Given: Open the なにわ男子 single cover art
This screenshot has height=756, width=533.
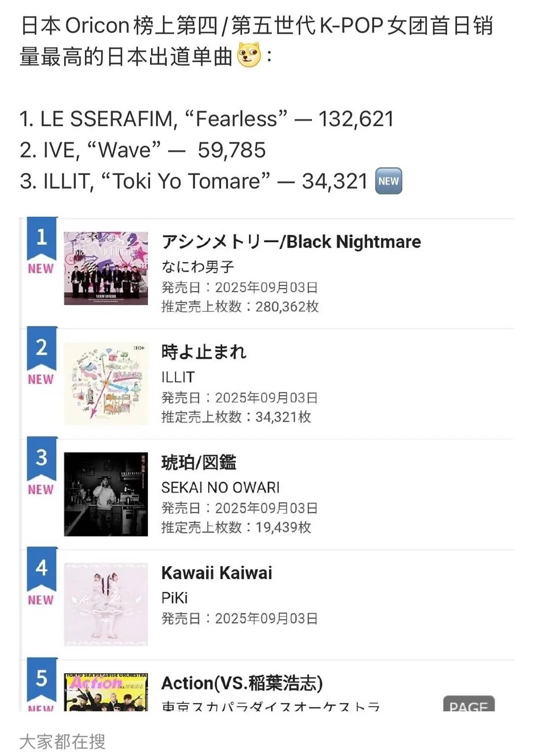Looking at the screenshot, I should pyautogui.click(x=106, y=268).
